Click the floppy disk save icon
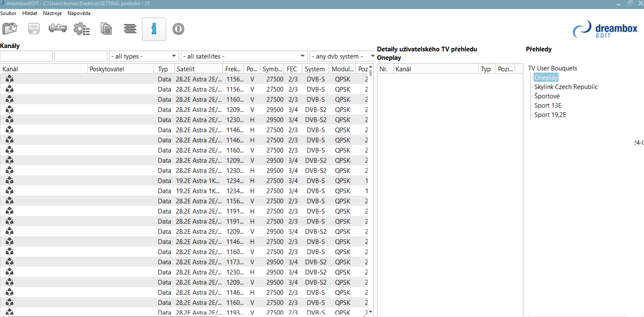The height and width of the screenshot is (317, 644). (34, 29)
